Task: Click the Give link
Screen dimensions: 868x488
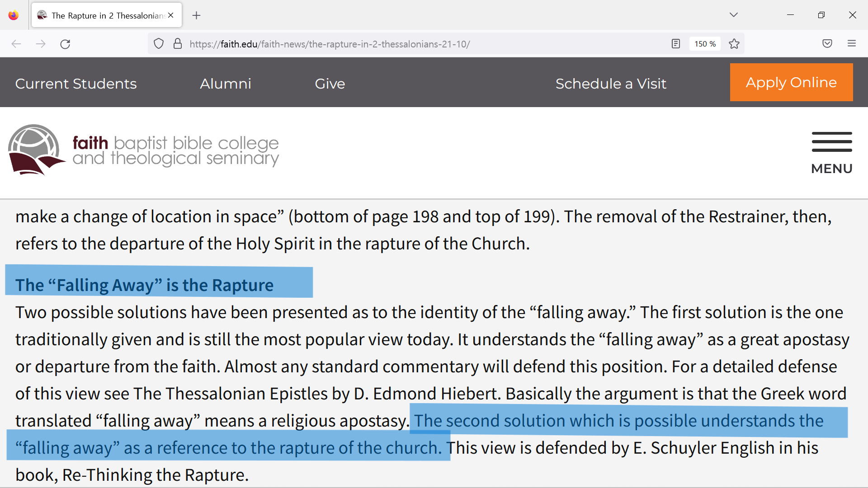Action: pos(330,84)
